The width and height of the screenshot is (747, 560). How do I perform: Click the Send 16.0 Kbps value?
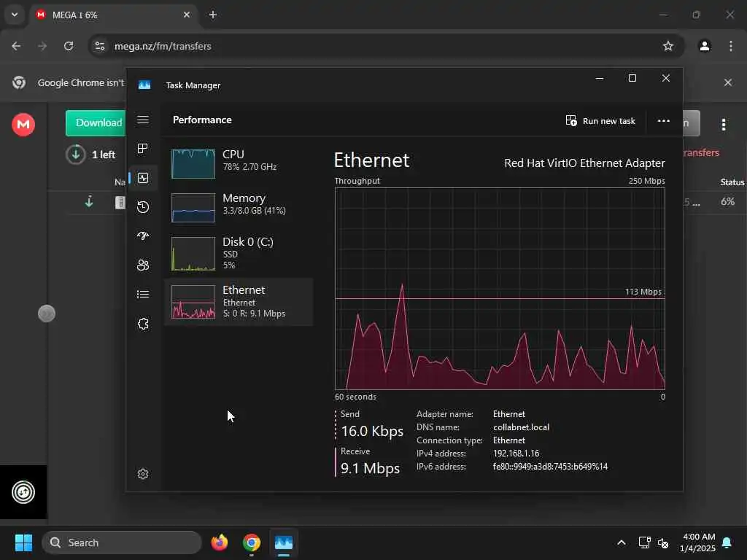(x=372, y=432)
